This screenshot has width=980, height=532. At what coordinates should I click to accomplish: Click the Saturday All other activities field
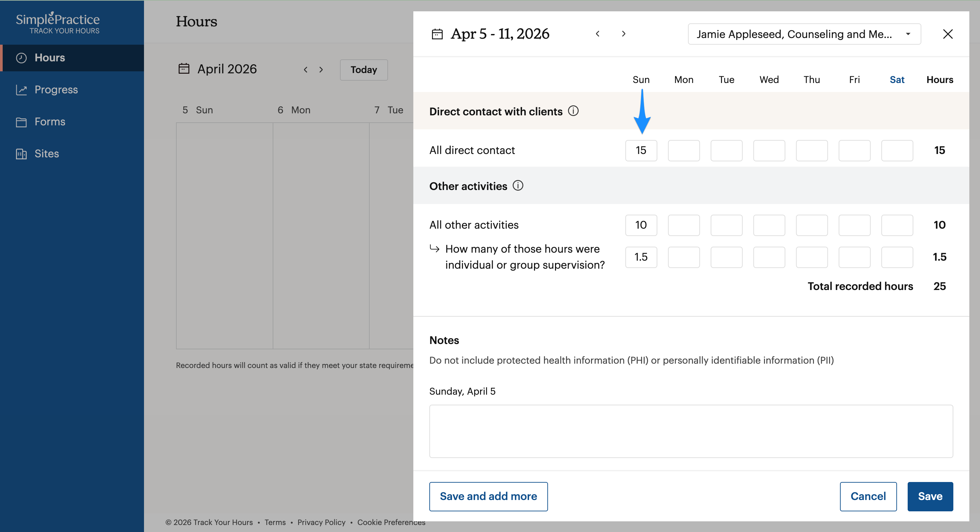tap(897, 225)
